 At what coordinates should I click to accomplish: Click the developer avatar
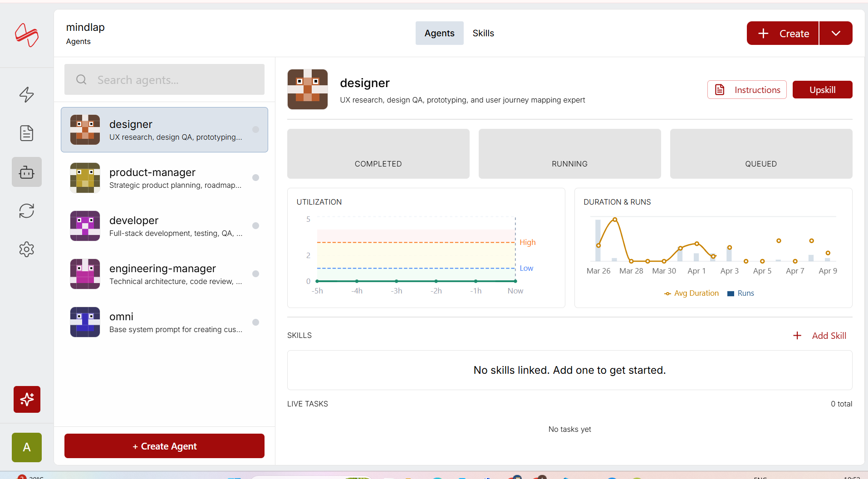[x=85, y=226]
